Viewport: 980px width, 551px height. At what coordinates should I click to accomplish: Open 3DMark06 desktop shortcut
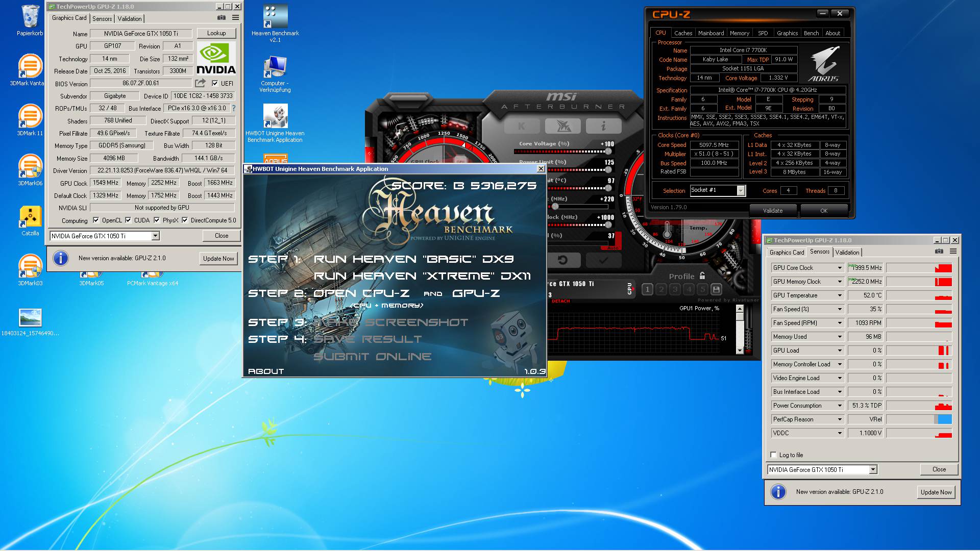pyautogui.click(x=30, y=170)
